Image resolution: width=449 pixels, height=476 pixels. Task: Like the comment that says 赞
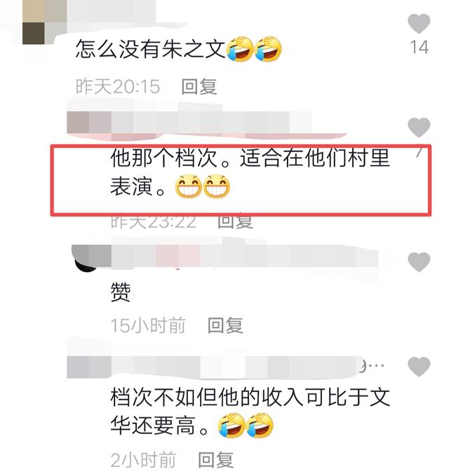click(419, 261)
